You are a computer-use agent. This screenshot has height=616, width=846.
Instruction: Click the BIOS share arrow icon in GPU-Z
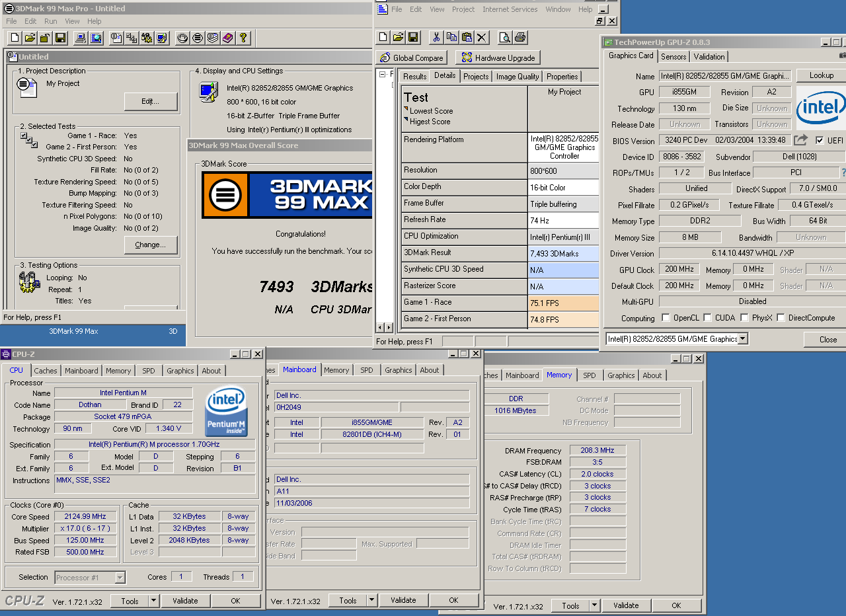800,140
